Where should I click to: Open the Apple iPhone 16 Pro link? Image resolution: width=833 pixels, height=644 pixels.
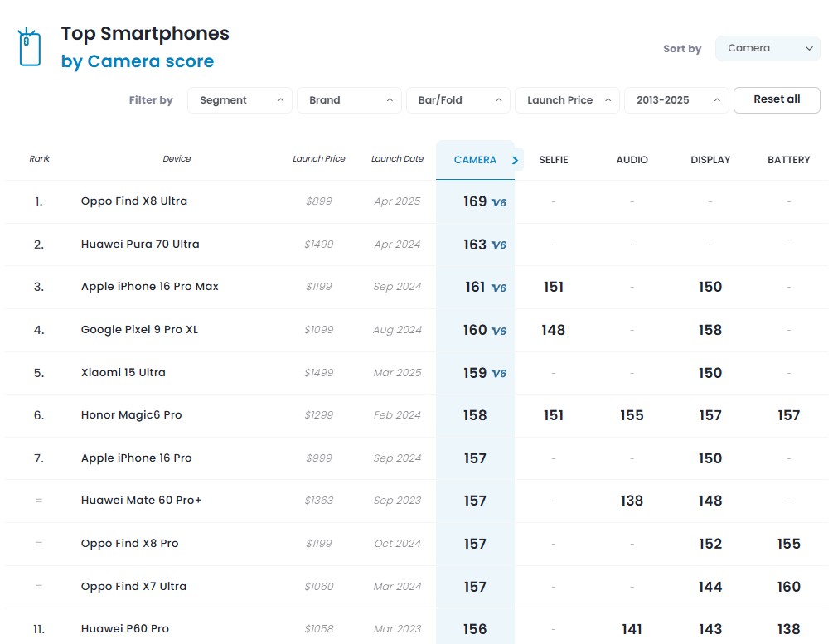click(x=136, y=458)
